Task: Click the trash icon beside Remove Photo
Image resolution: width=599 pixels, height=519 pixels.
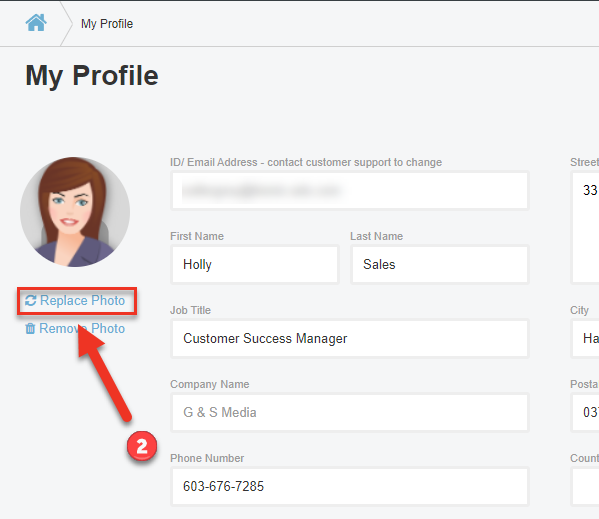Action: pos(30,328)
